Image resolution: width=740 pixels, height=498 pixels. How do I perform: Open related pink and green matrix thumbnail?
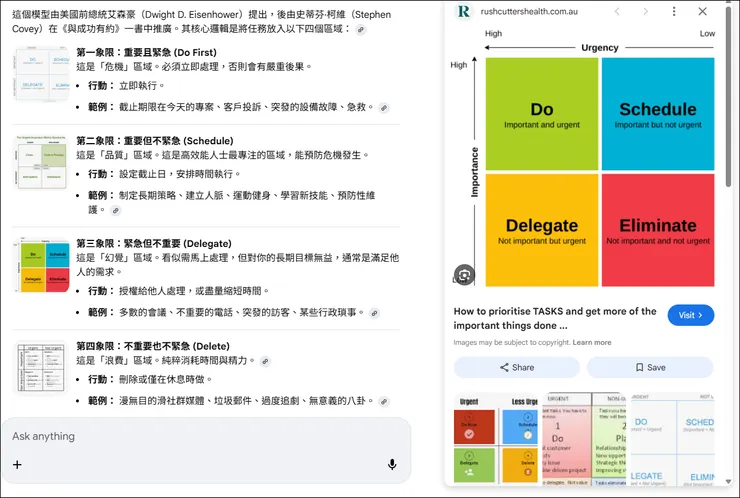(584, 439)
